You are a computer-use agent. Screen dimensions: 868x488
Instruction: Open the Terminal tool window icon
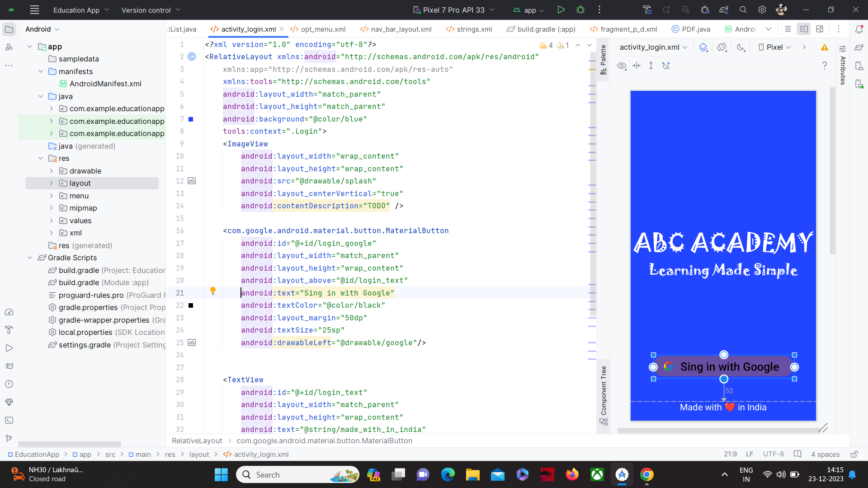click(x=9, y=420)
